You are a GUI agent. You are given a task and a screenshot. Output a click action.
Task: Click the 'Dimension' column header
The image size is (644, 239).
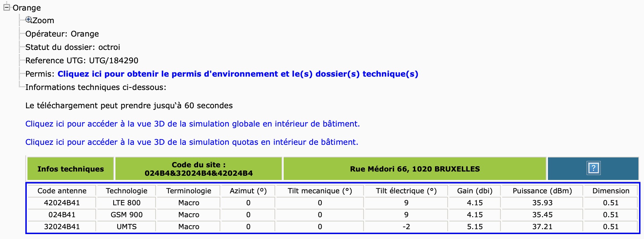coord(611,191)
